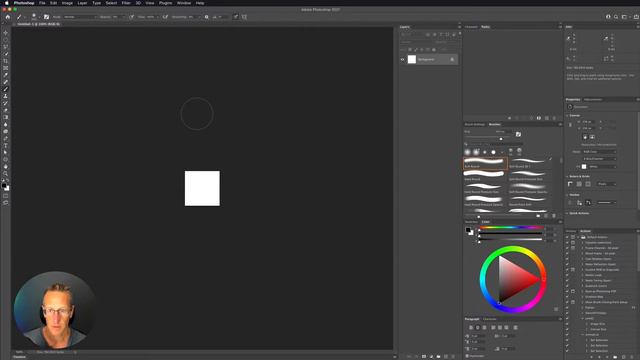This screenshot has width=640, height=360.
Task: Center align text in Paragraph panel
Action: pos(478,327)
